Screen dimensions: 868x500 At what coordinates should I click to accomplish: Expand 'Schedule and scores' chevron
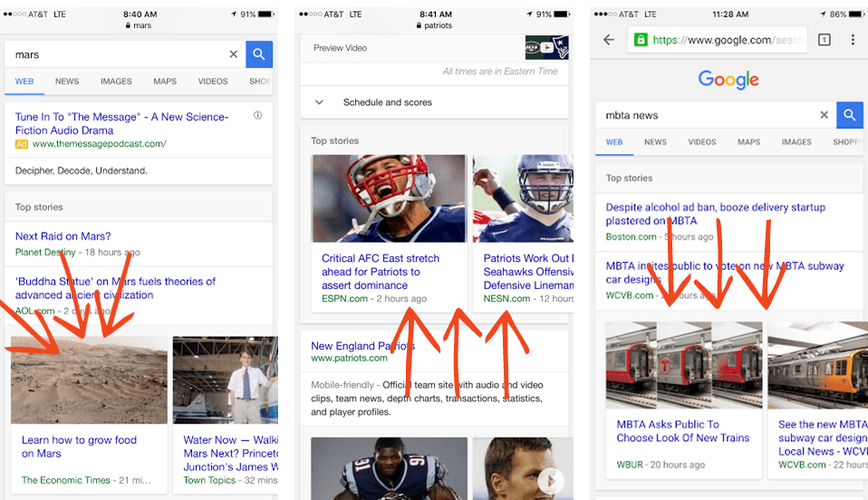(x=319, y=101)
